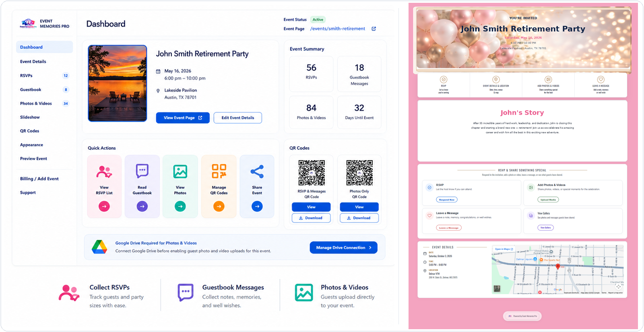Viewport: 644px width, 332px height.
Task: Click the View Gallery purple icon
Action: [531, 216]
